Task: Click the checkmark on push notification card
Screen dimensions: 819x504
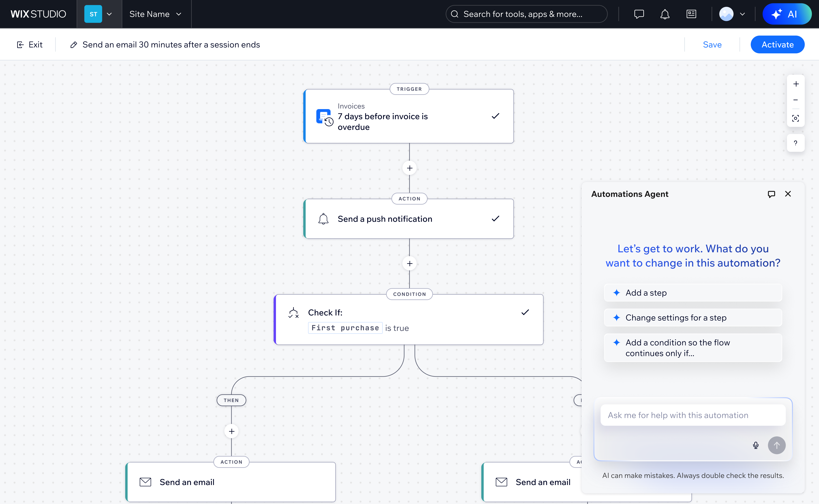Action: tap(495, 218)
